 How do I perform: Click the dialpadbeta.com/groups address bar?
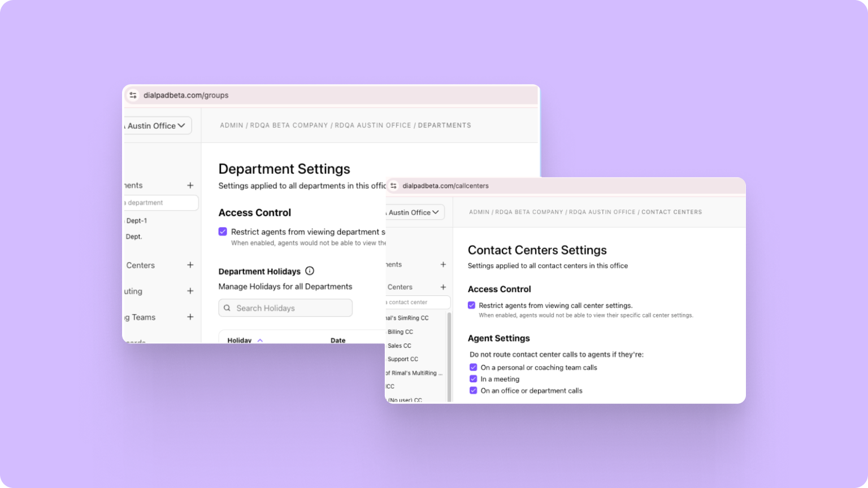tap(331, 95)
